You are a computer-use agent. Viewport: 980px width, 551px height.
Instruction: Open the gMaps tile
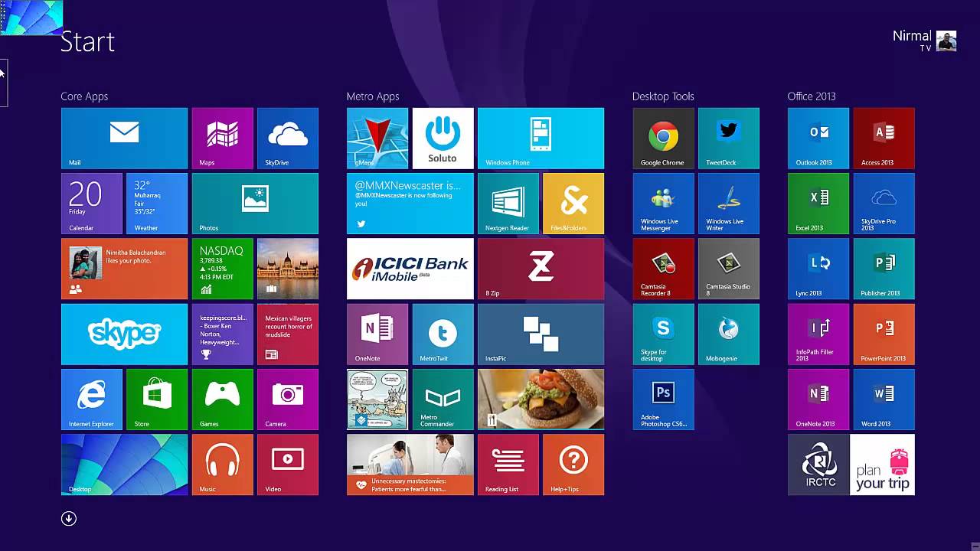pos(377,139)
